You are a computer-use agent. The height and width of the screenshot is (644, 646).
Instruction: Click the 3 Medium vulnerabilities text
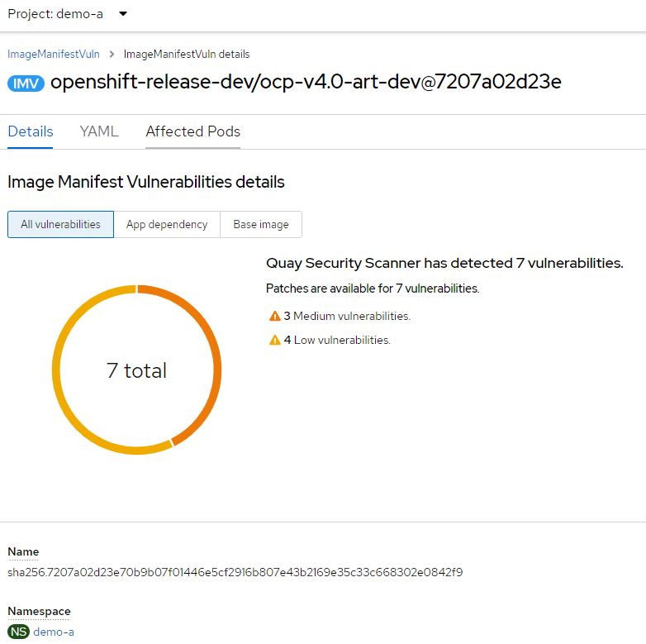coord(347,317)
